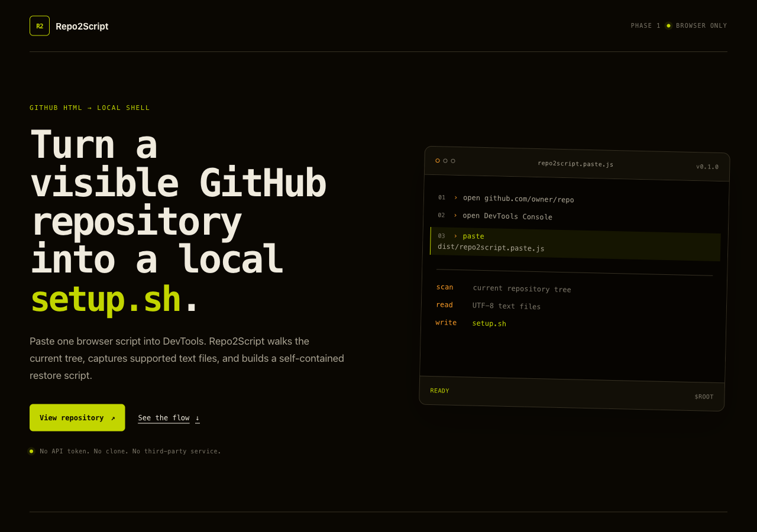The width and height of the screenshot is (757, 532).
Task: Click the View repository button
Action: [x=77, y=418]
